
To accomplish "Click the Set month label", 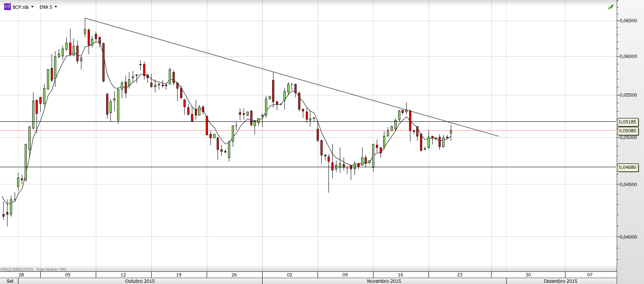I will coord(10,281).
